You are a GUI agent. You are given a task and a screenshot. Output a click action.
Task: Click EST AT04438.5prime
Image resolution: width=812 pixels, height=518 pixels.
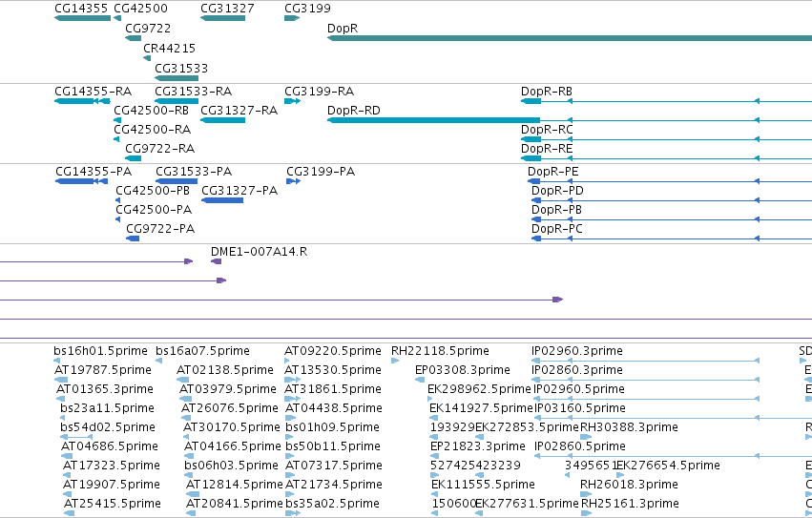coord(290,419)
